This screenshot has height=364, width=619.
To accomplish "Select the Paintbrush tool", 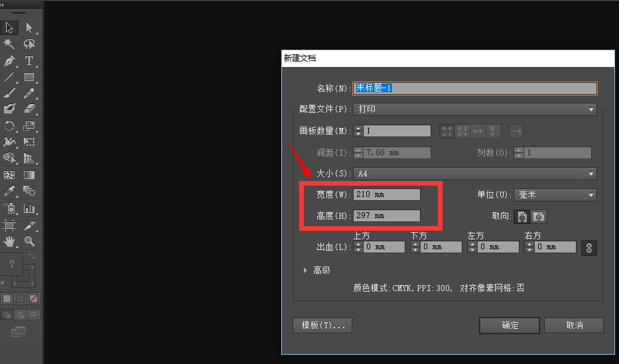I will 9,93.
